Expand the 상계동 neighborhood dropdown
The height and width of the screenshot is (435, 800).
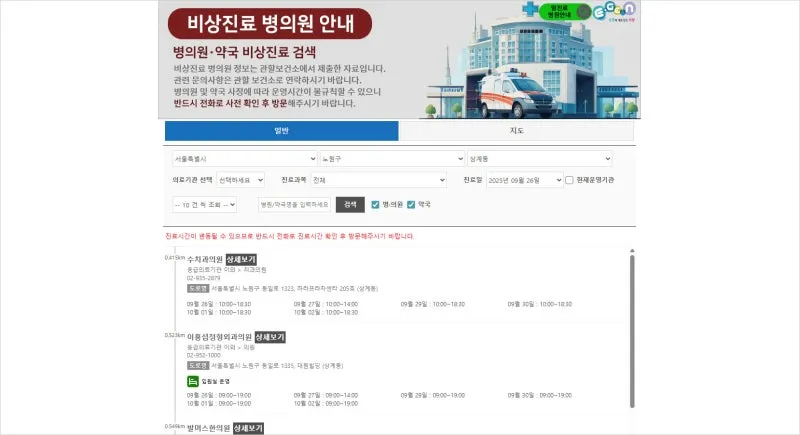click(x=539, y=158)
